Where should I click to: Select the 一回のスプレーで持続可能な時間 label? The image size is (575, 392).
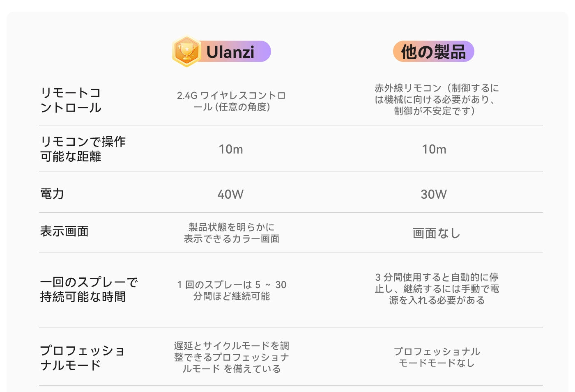tap(88, 289)
